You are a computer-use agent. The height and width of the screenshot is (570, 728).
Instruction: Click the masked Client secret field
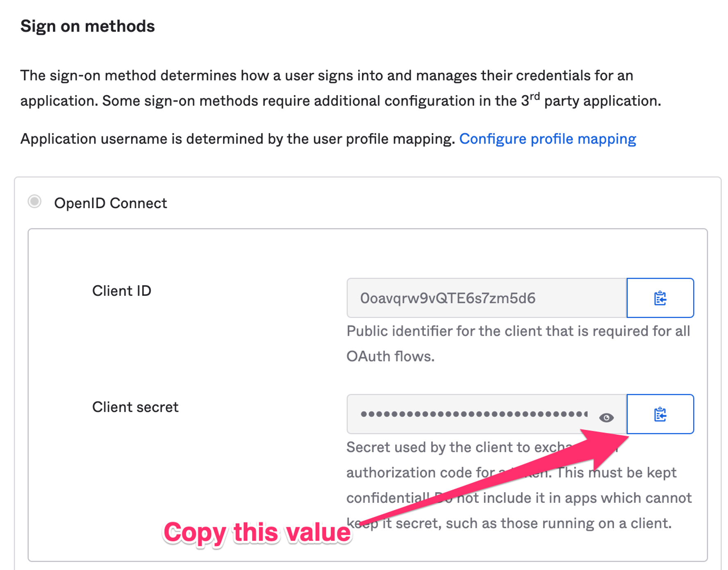(x=487, y=414)
